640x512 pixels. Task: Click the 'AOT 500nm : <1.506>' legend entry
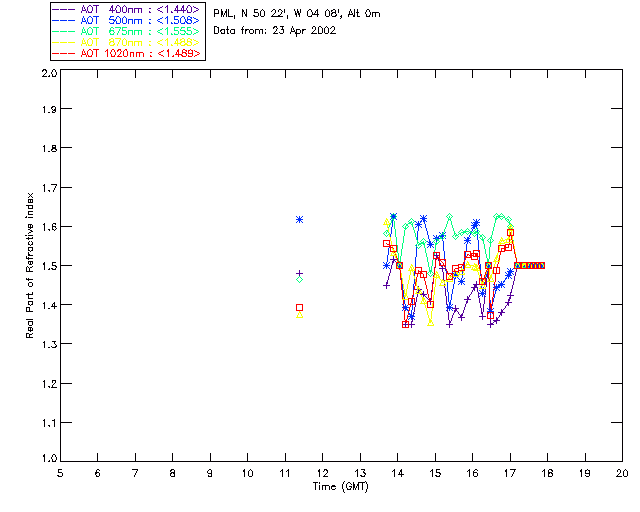pyautogui.click(x=127, y=20)
